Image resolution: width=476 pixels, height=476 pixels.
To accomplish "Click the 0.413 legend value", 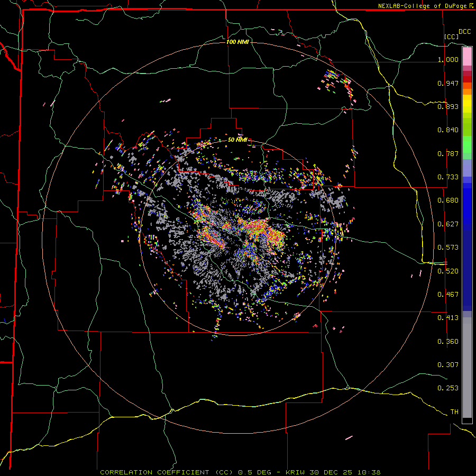I will tap(448, 318).
